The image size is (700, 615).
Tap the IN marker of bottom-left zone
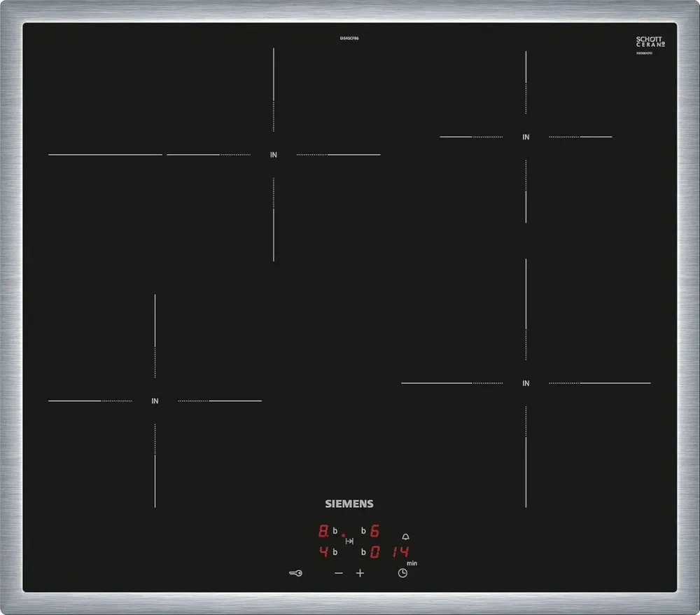[155, 401]
